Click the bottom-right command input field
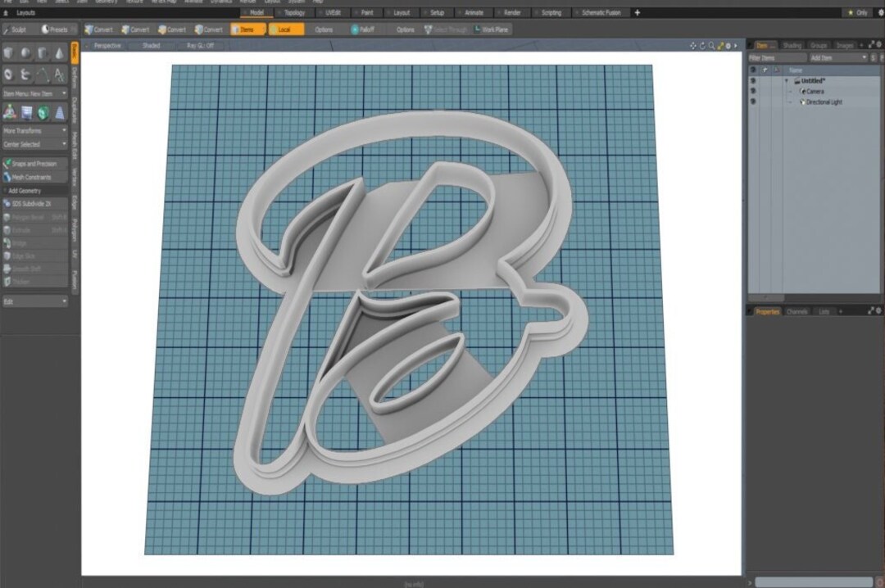Viewport: 885px width, 588px height. point(814,582)
